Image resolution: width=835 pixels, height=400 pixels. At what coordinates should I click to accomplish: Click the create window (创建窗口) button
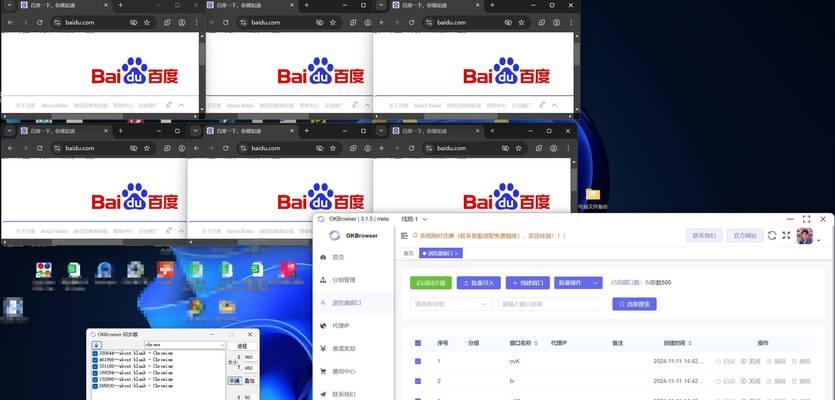coord(528,283)
